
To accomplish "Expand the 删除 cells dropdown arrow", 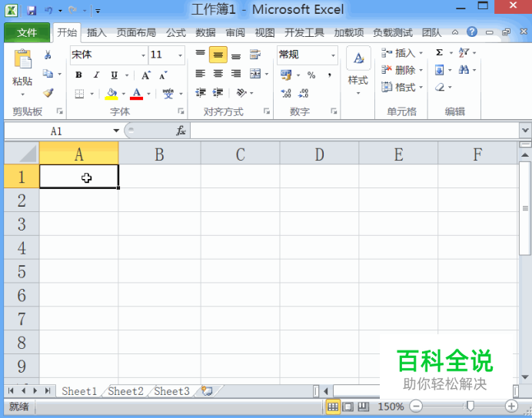I will 421,70.
